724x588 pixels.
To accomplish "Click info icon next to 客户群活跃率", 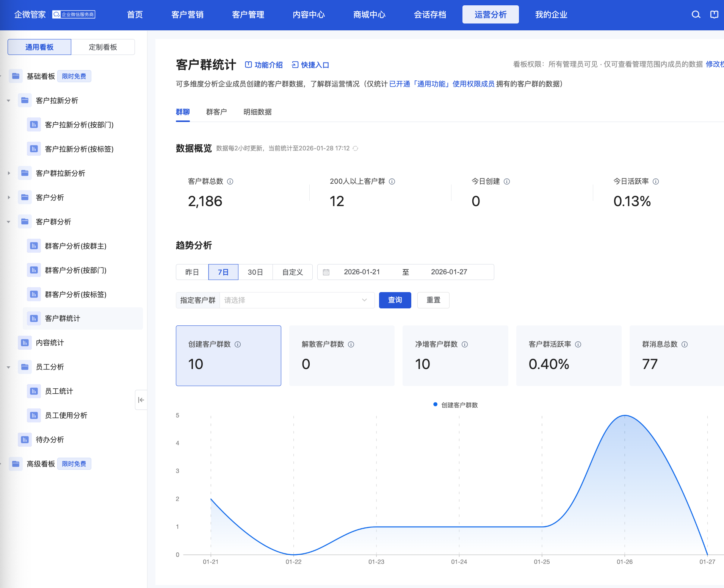I will pyautogui.click(x=578, y=344).
